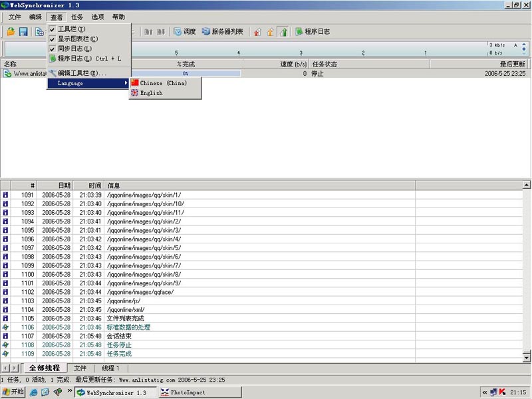Open the 文件 menu

tap(15, 17)
